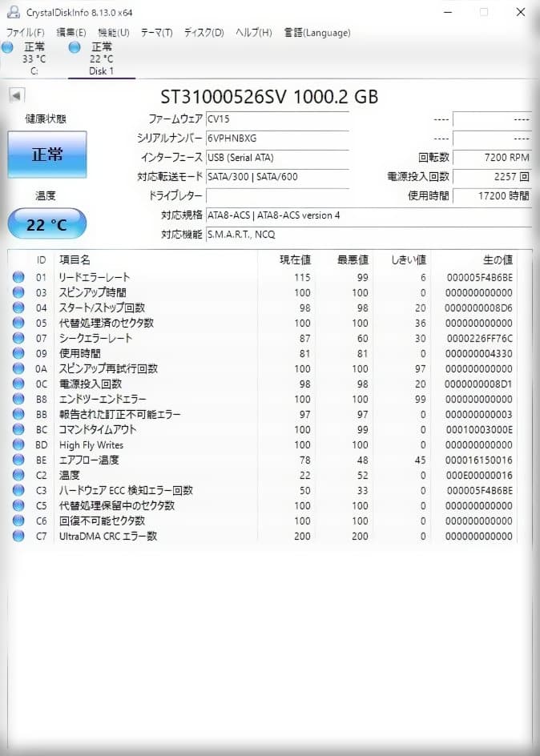
Task: Click the status icon for attribute BC
Action: 18,429
